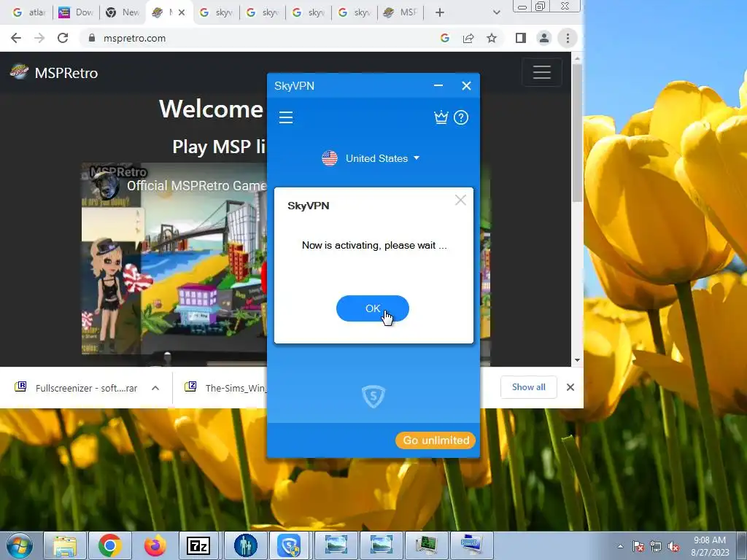The height and width of the screenshot is (560, 747).
Task: Switch to SkyVPN taskbar button
Action: (290, 545)
